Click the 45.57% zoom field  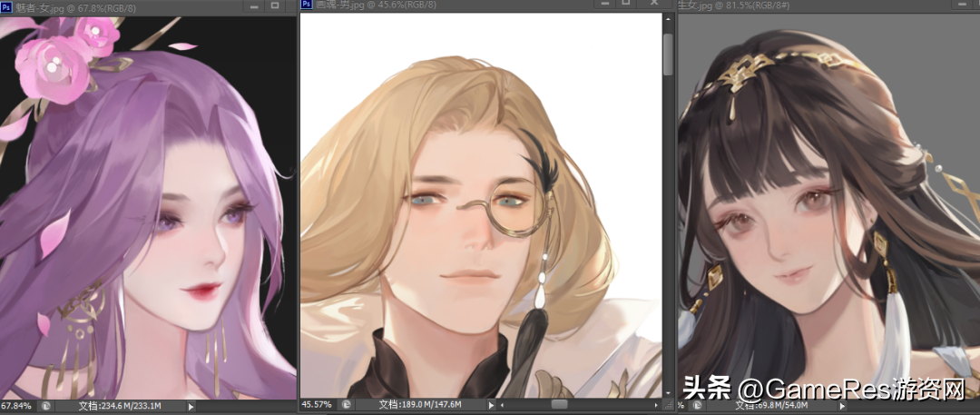tap(320, 404)
